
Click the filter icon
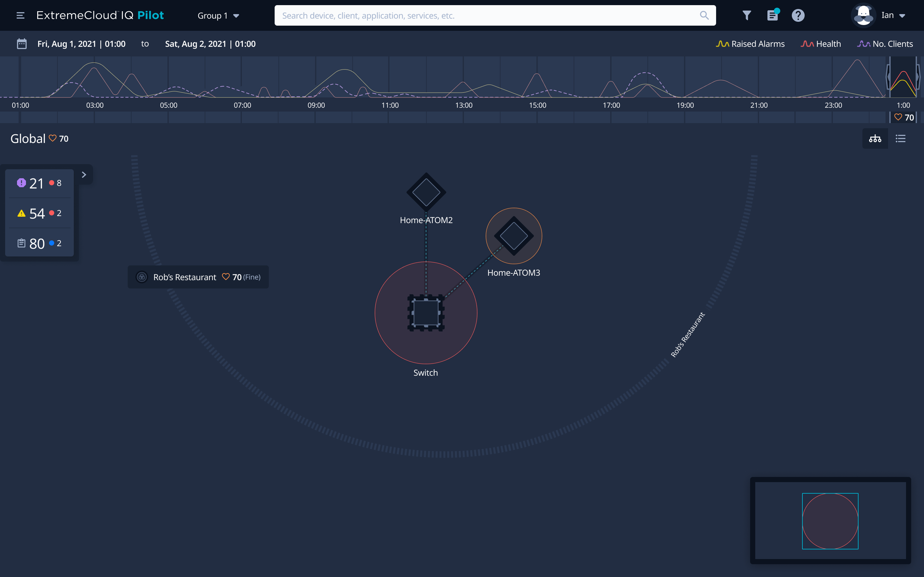pos(747,15)
